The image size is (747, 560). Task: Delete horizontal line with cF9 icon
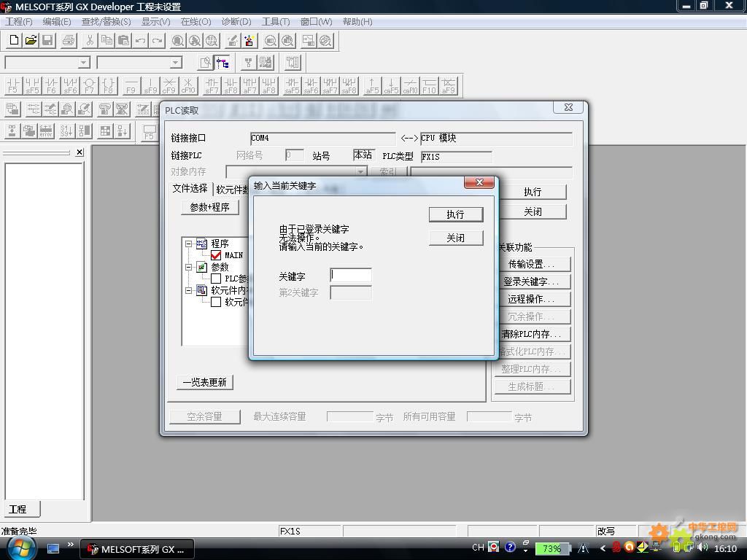169,86
